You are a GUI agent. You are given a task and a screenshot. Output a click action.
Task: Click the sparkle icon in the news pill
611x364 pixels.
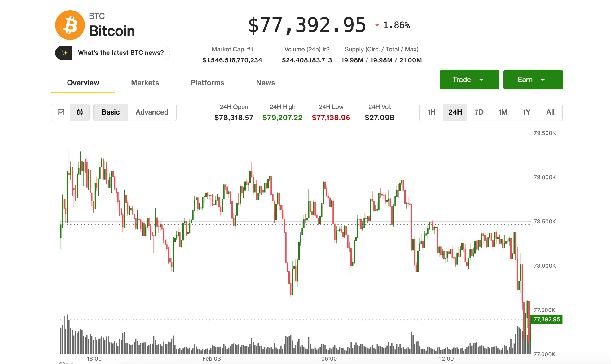[x=64, y=53]
